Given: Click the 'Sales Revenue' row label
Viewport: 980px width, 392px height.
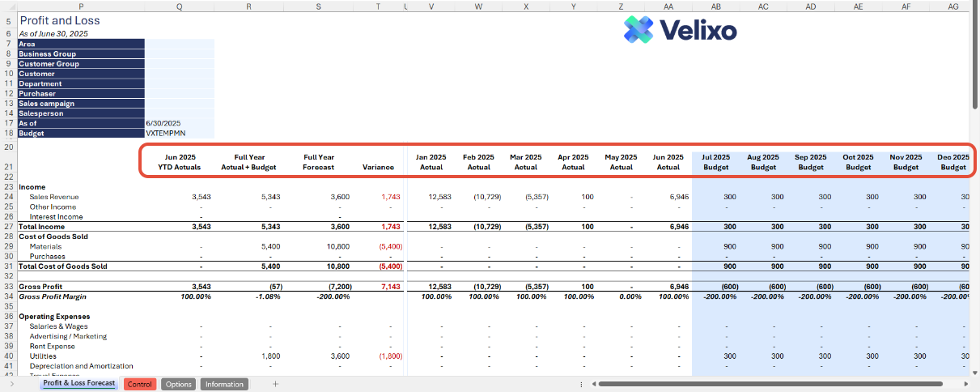Looking at the screenshot, I should tap(54, 197).
